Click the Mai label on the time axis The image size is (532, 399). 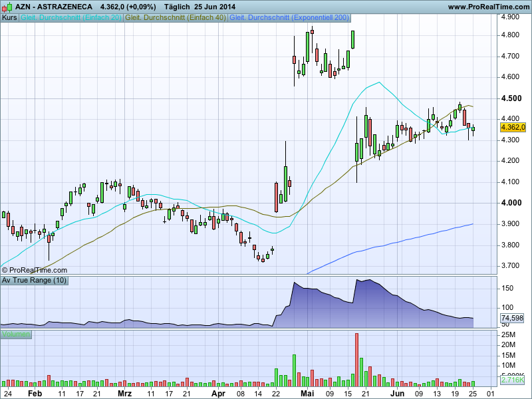pyautogui.click(x=307, y=394)
